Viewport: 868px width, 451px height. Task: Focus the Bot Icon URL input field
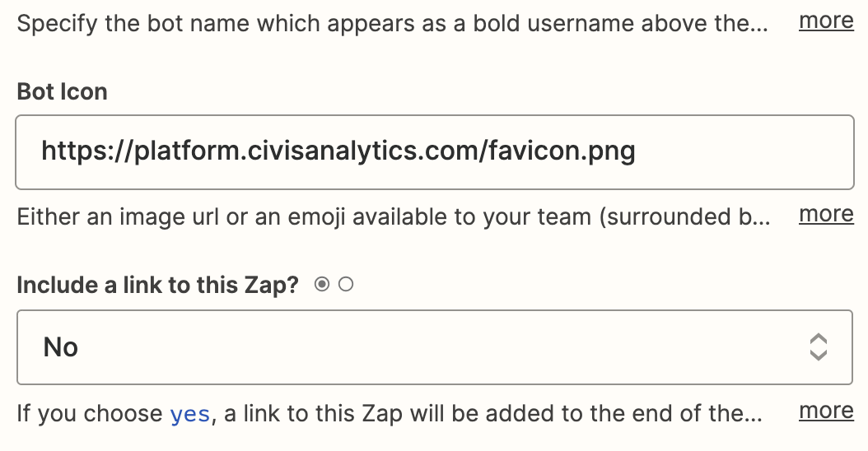pos(435,152)
